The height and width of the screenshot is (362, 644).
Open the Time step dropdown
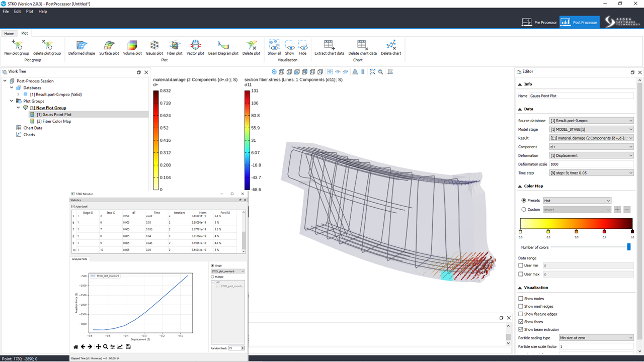coord(591,173)
